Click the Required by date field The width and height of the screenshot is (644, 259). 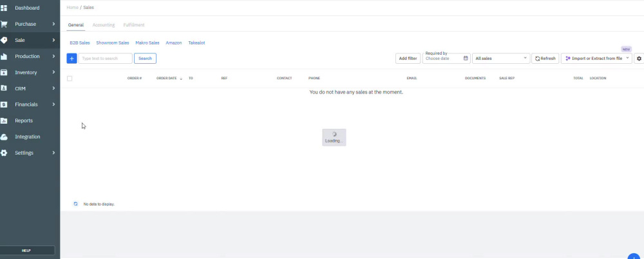pos(446,59)
